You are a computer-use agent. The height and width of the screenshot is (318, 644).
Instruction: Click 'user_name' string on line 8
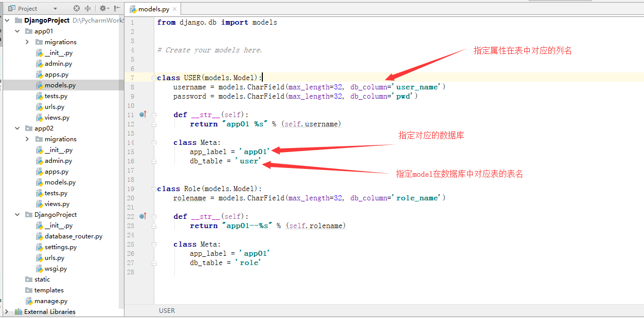417,87
